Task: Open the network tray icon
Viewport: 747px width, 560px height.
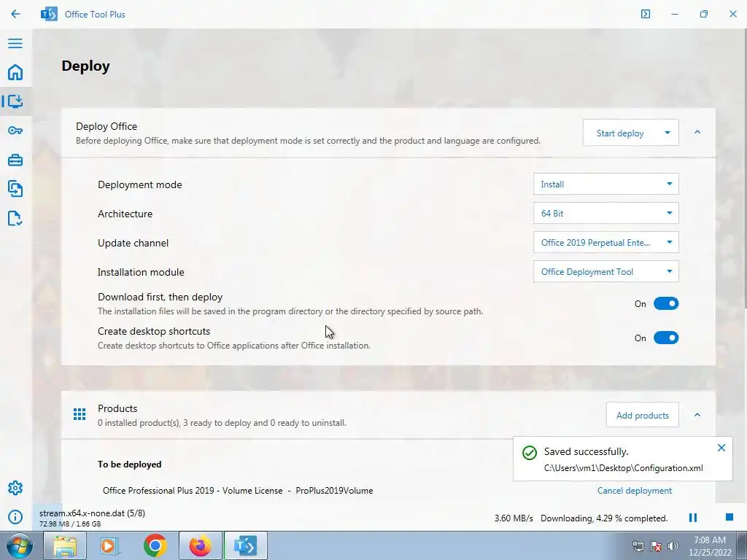Action: click(x=638, y=546)
